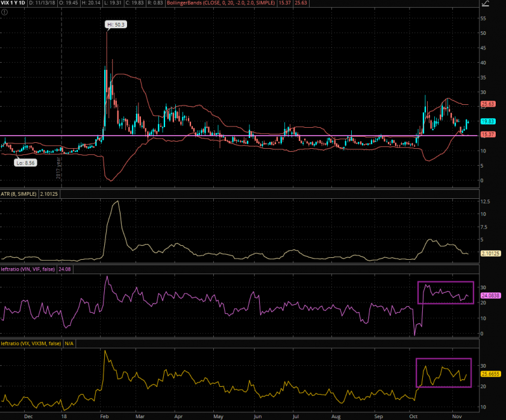Select the purple rectangle in VIN/VIF panel

click(x=446, y=282)
